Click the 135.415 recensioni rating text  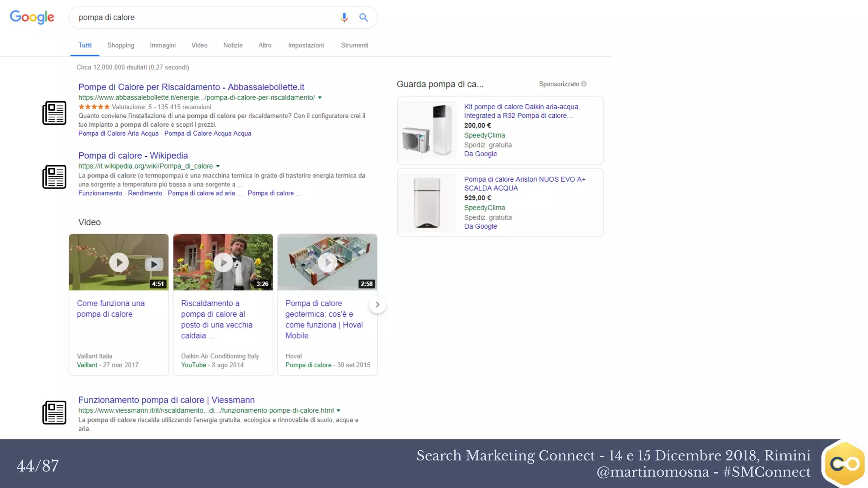click(x=184, y=107)
